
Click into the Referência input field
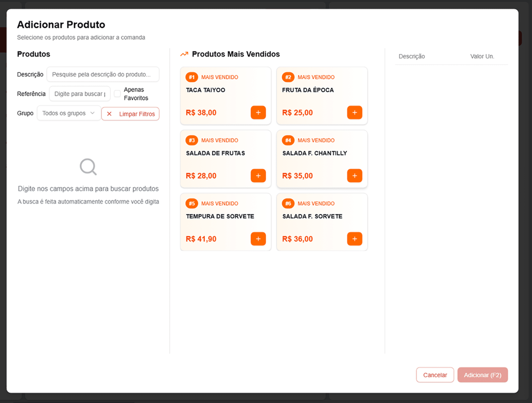pos(80,94)
